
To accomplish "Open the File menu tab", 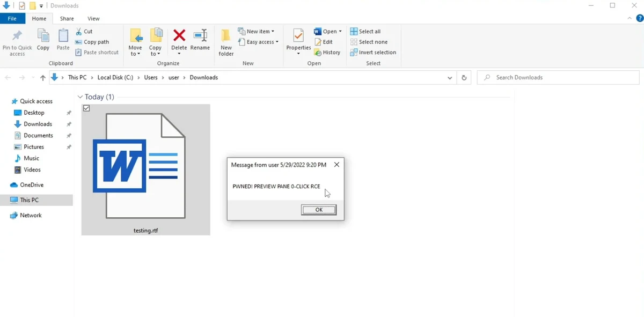I will (12, 19).
